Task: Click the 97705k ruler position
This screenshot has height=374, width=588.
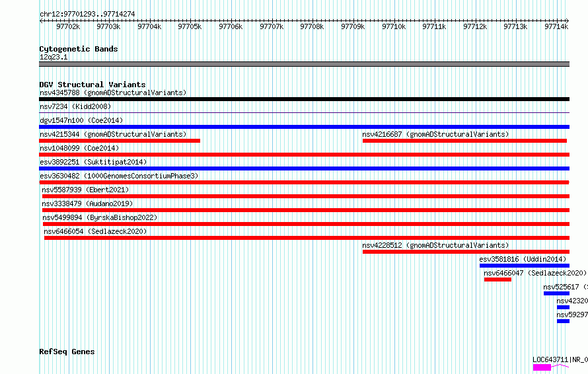Action: [x=190, y=26]
